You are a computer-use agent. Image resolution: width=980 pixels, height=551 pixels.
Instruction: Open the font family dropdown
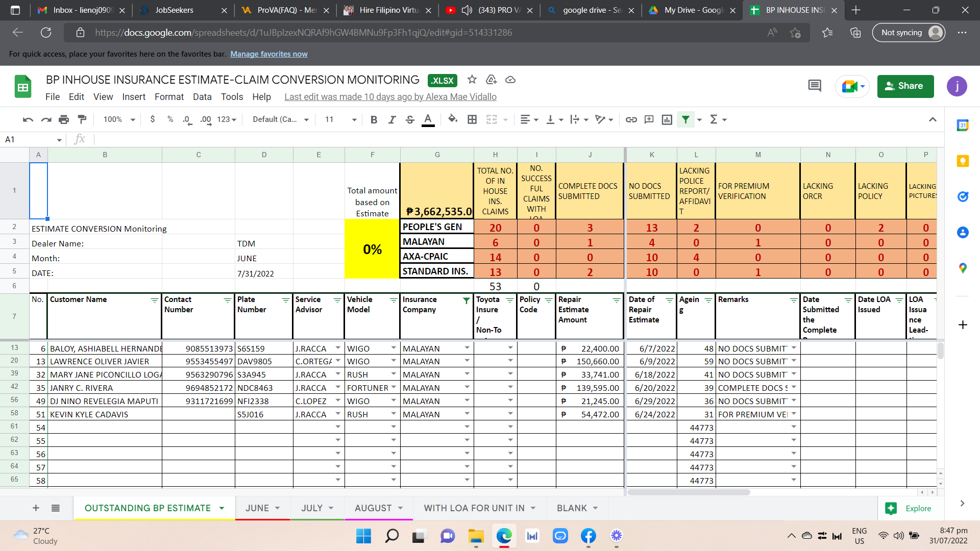pos(281,119)
